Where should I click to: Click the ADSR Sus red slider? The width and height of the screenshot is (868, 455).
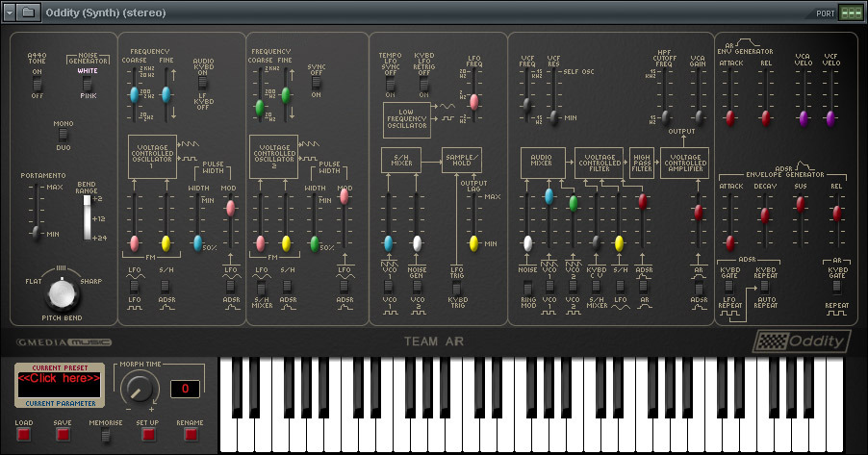pyautogui.click(x=800, y=204)
